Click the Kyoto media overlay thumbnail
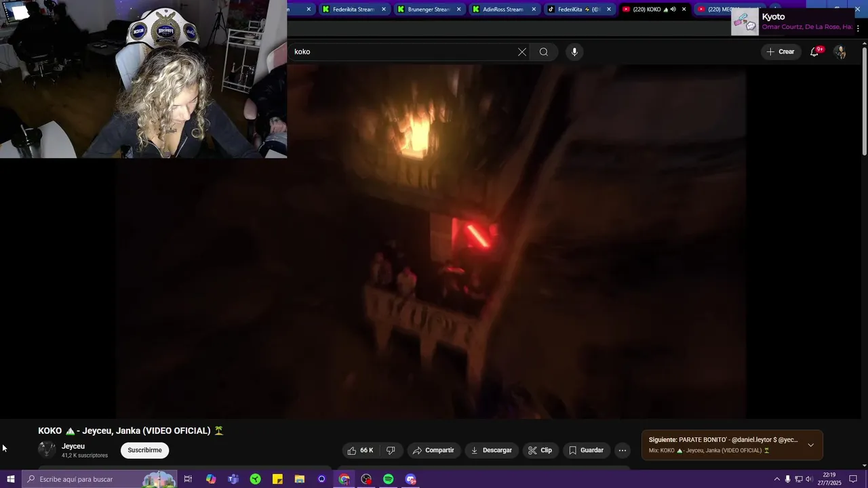Viewport: 868px width, 488px height. click(x=745, y=21)
